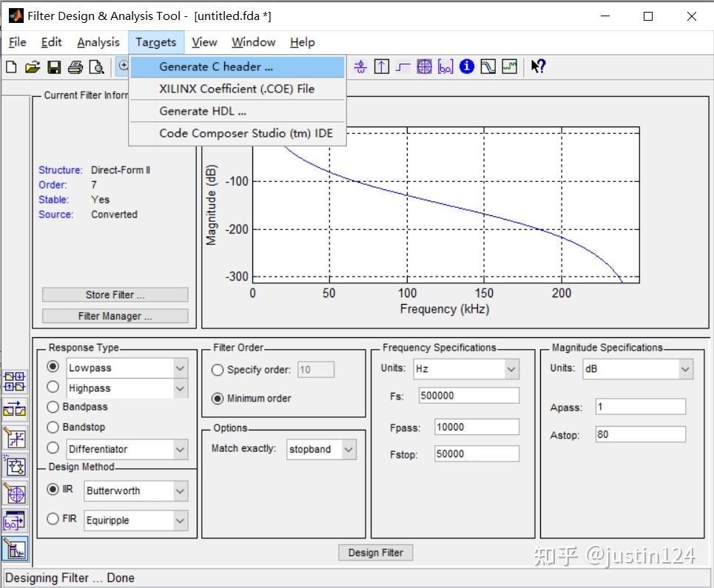Click the Print icon in toolbar
Image resolution: width=714 pixels, height=588 pixels.
coord(75,67)
